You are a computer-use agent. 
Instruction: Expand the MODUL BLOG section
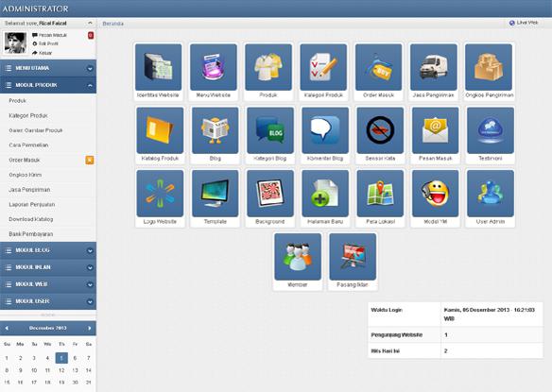[48, 250]
